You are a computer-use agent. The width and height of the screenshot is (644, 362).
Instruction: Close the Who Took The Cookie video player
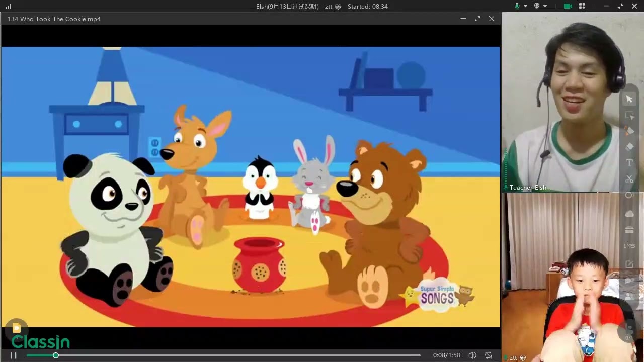pyautogui.click(x=492, y=19)
